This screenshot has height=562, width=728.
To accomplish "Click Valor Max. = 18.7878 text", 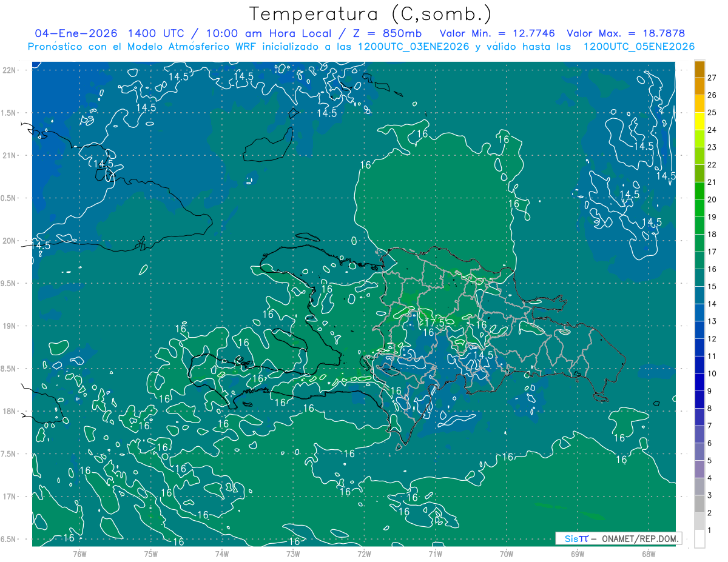I will [626, 33].
